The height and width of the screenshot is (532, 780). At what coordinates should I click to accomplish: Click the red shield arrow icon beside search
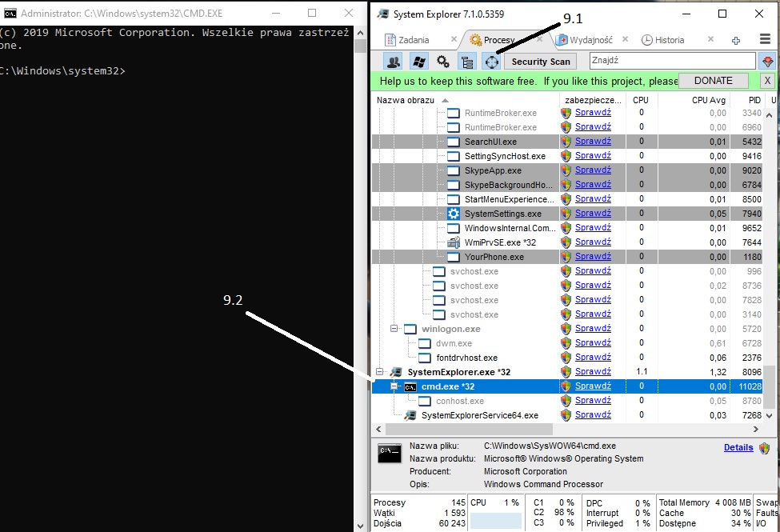[767, 62]
